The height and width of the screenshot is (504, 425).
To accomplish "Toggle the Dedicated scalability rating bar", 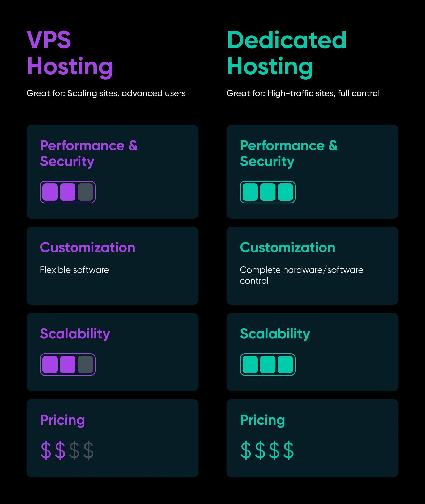I will click(267, 364).
